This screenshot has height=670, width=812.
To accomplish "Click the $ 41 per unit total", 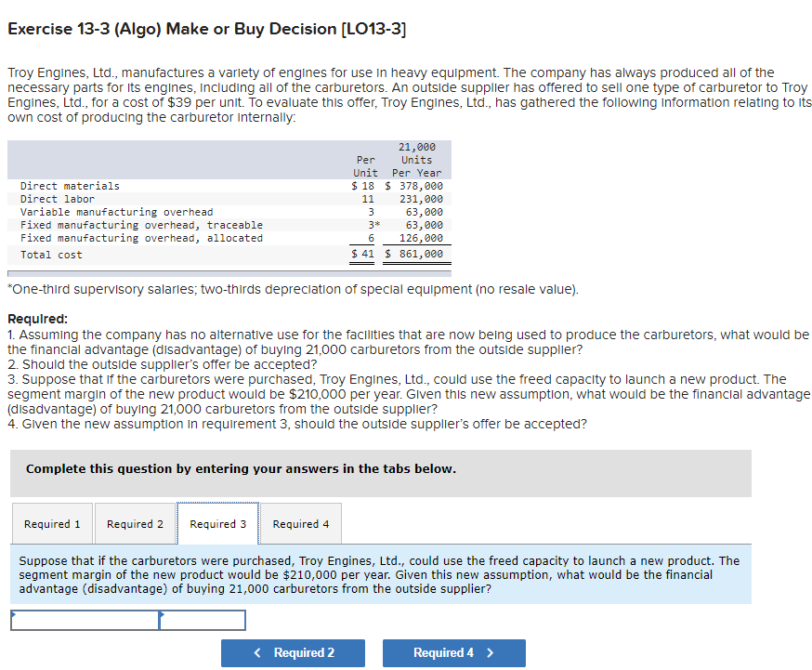I will (362, 254).
